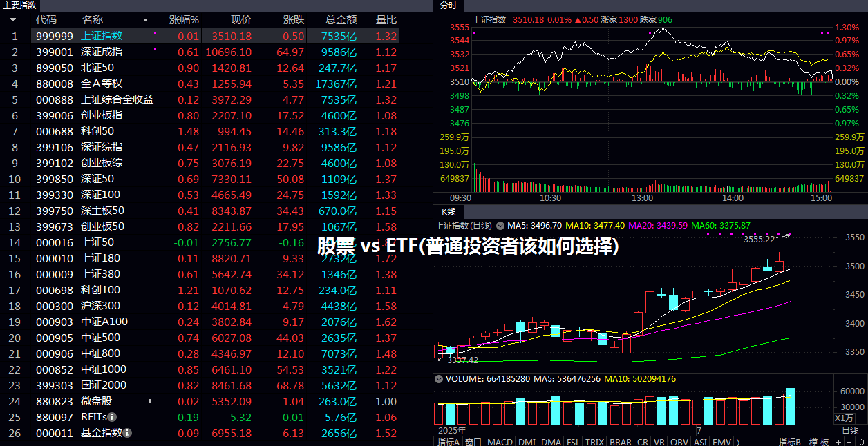Click the small square marker beside 微盘股
The height and width of the screenshot is (446, 868).
(151, 400)
